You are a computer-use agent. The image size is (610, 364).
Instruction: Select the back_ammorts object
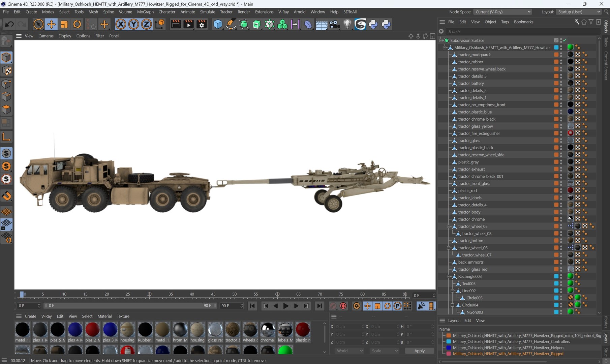pyautogui.click(x=471, y=262)
